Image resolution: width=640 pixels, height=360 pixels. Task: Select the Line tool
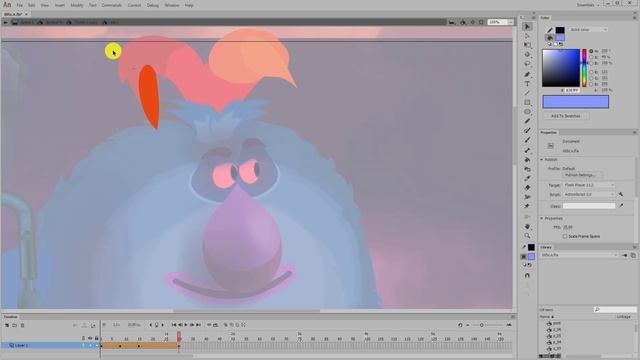coord(527,93)
